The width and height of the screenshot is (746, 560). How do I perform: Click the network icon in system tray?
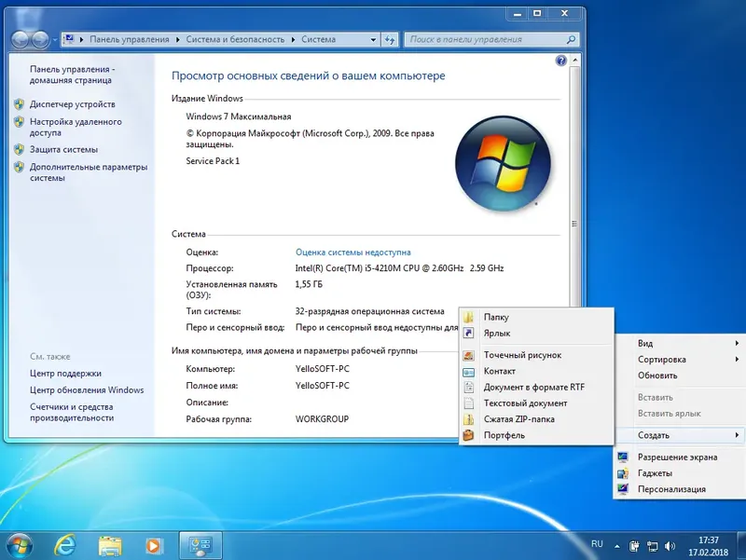[652, 544]
